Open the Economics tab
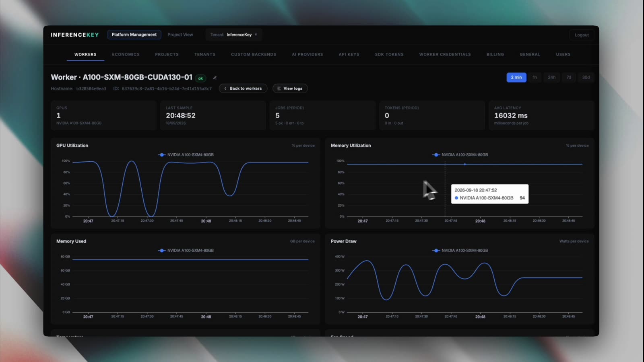644x362 pixels. 126,54
